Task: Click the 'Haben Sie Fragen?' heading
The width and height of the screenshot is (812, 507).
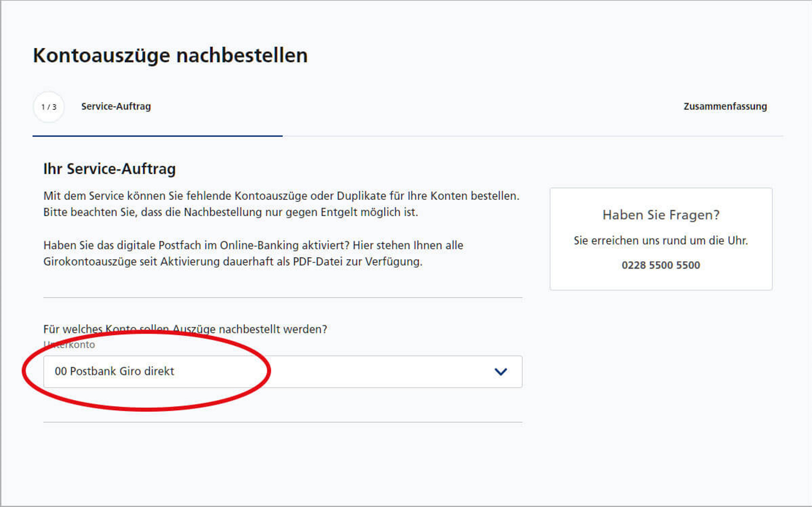Action: point(661,215)
